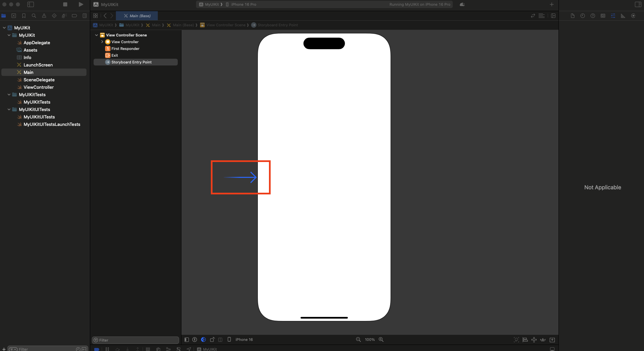Open the Debug navigator spray icon
Screen dimensions: 644x351
pyautogui.click(x=64, y=16)
